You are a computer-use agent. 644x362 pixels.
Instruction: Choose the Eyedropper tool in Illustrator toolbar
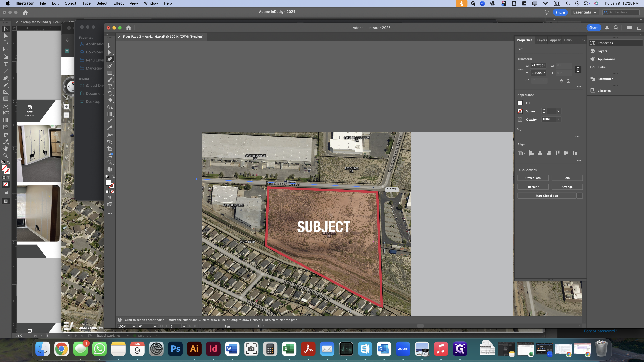tap(110, 128)
